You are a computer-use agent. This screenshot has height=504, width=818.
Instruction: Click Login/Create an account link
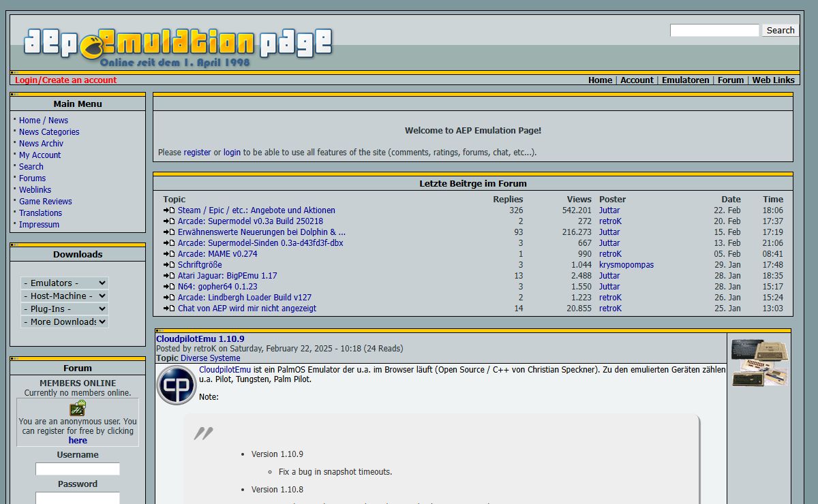point(66,80)
